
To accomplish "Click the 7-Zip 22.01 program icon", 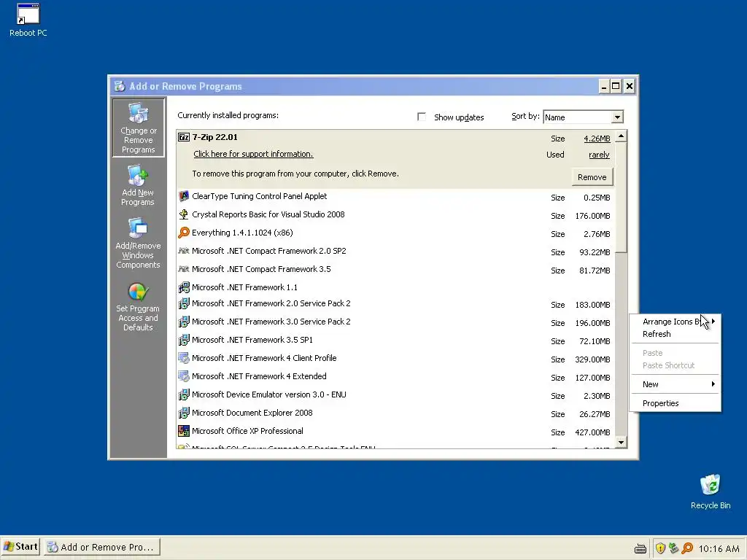I will 183,137.
